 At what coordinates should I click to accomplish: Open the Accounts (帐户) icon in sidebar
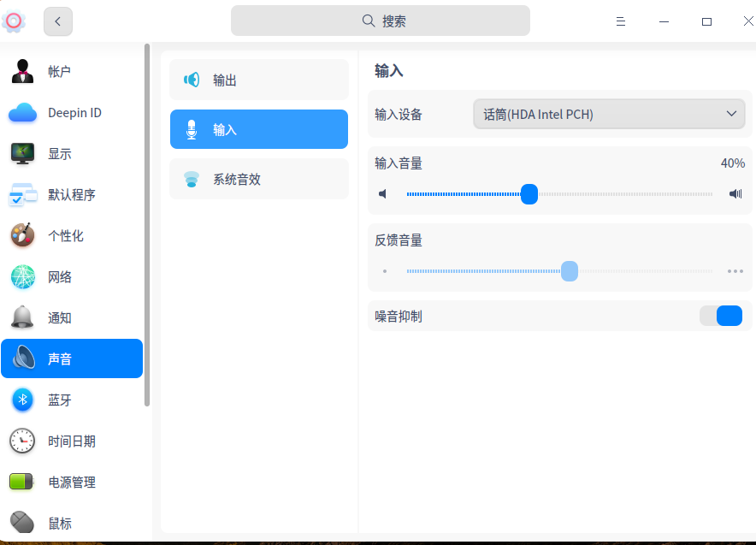tap(22, 71)
